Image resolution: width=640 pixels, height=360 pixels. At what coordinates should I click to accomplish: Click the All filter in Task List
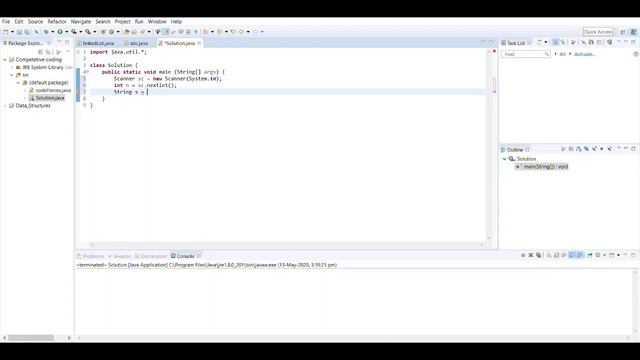coord(562,54)
